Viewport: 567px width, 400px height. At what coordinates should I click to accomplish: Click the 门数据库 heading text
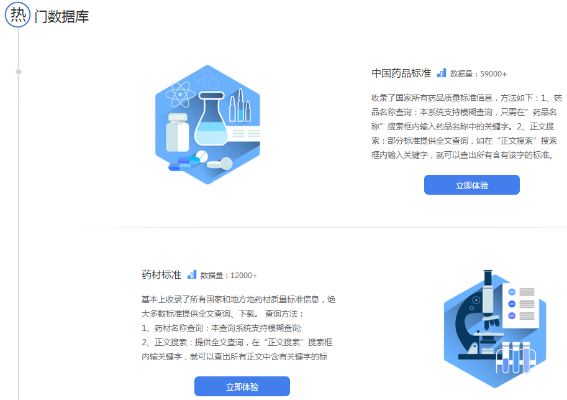(x=61, y=17)
